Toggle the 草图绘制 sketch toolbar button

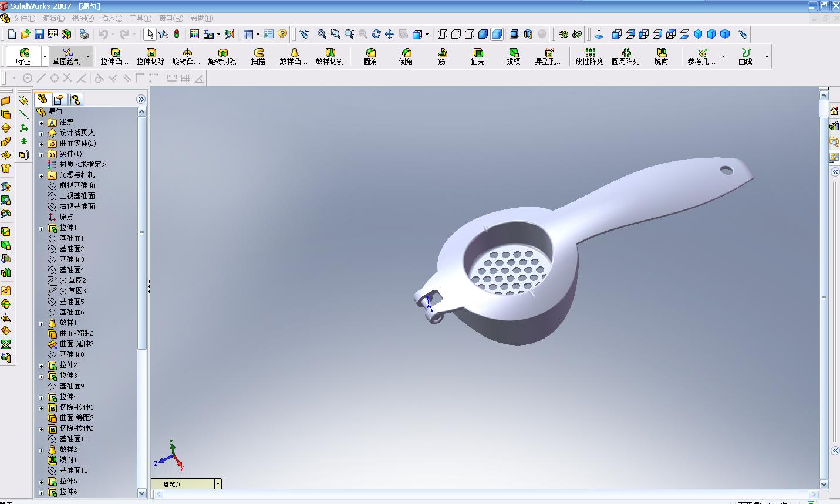[67, 56]
